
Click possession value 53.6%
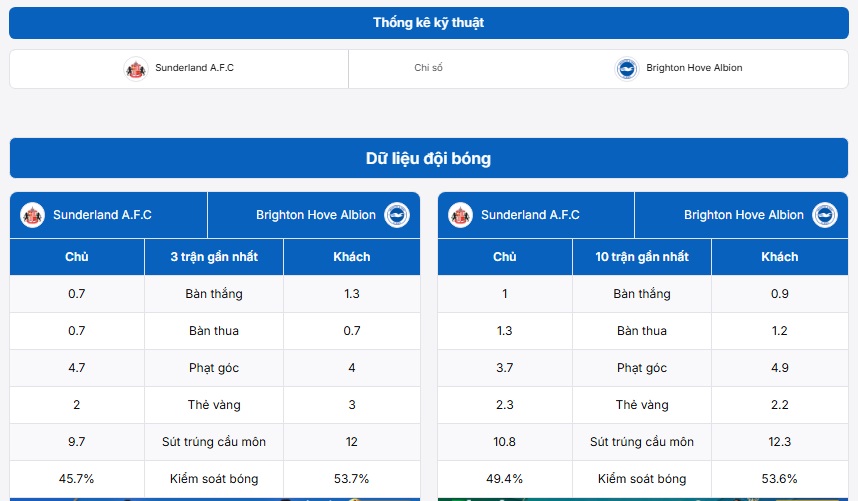point(780,479)
